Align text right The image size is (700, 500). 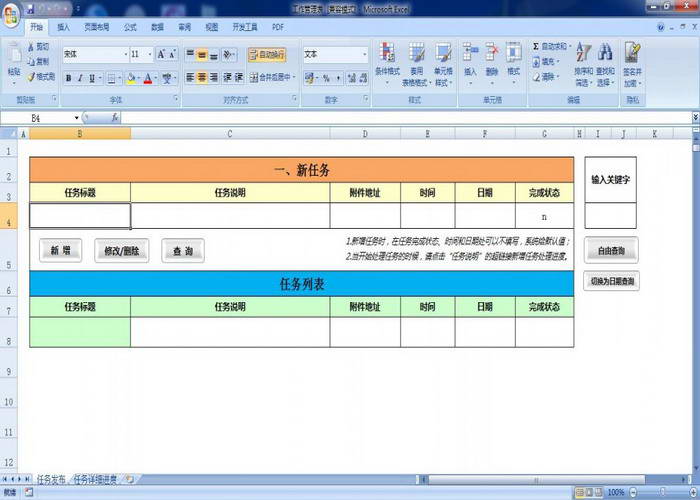214,78
